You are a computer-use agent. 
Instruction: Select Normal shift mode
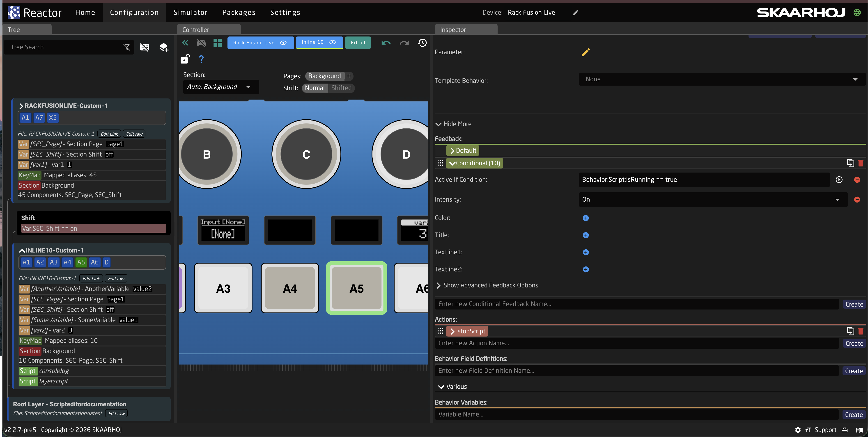pyautogui.click(x=314, y=88)
